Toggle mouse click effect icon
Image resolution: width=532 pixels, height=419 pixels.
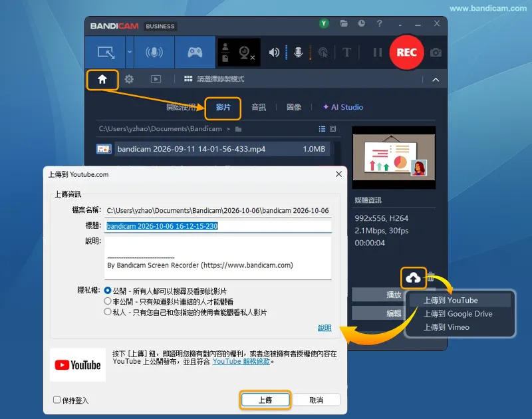(323, 53)
